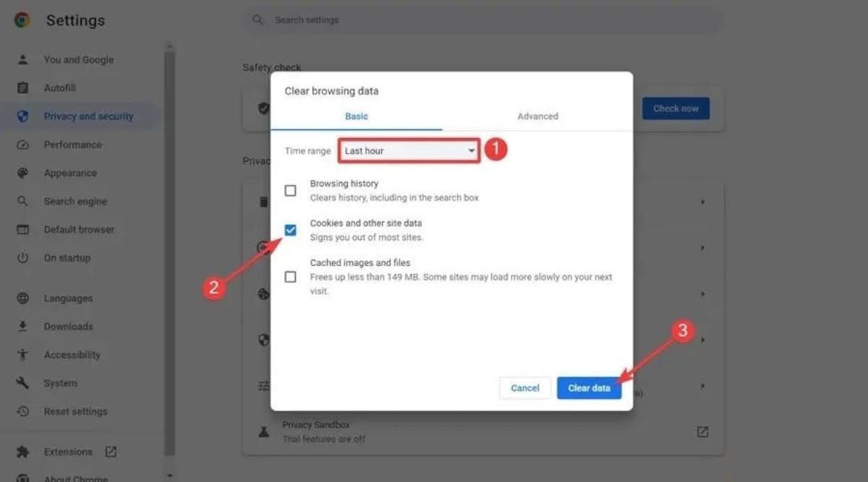Open Search engine settings section
Screen dimensions: 868x482
pyautogui.click(x=75, y=201)
